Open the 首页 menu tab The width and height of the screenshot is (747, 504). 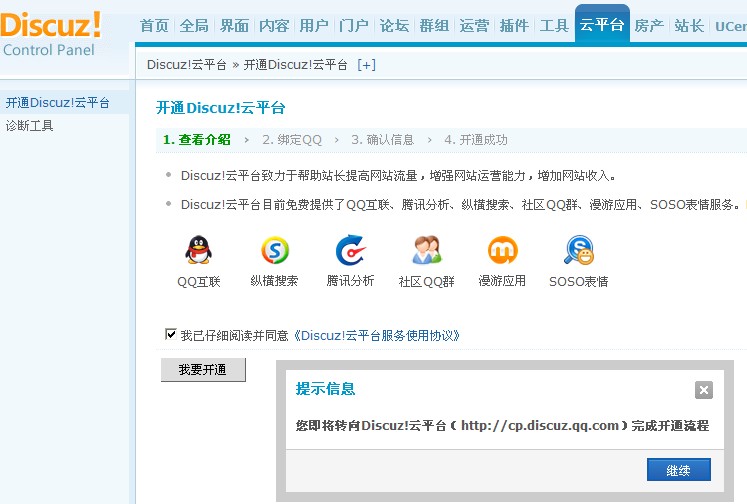click(154, 25)
